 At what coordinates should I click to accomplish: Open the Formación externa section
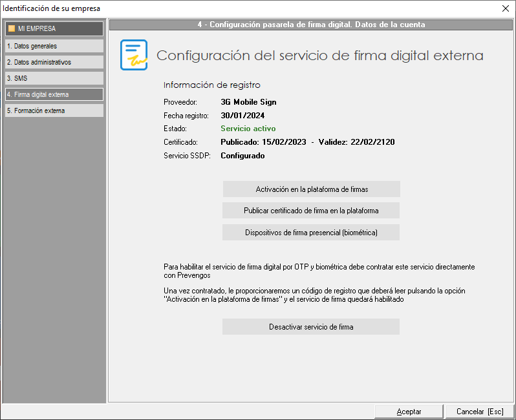pyautogui.click(x=54, y=110)
